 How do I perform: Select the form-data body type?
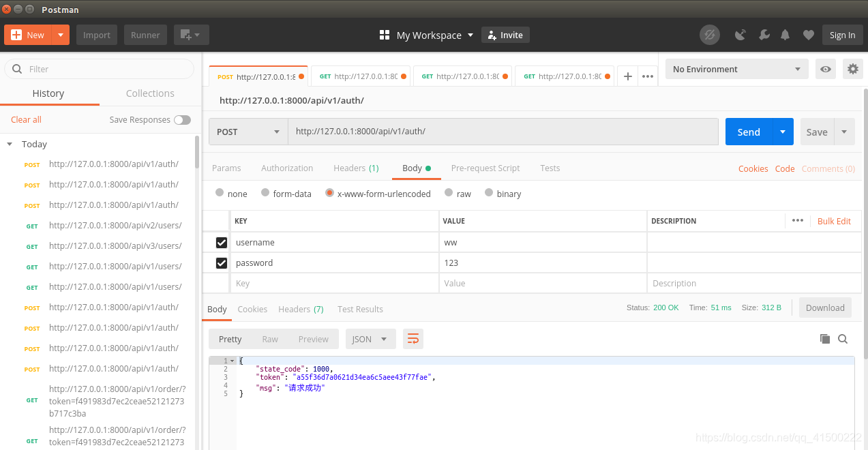[x=265, y=193]
